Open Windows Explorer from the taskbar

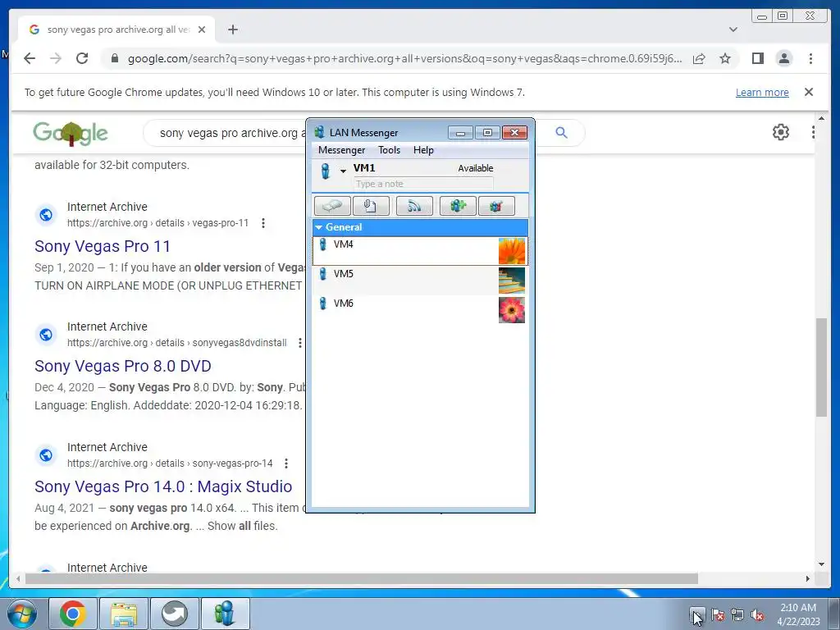(x=124, y=614)
